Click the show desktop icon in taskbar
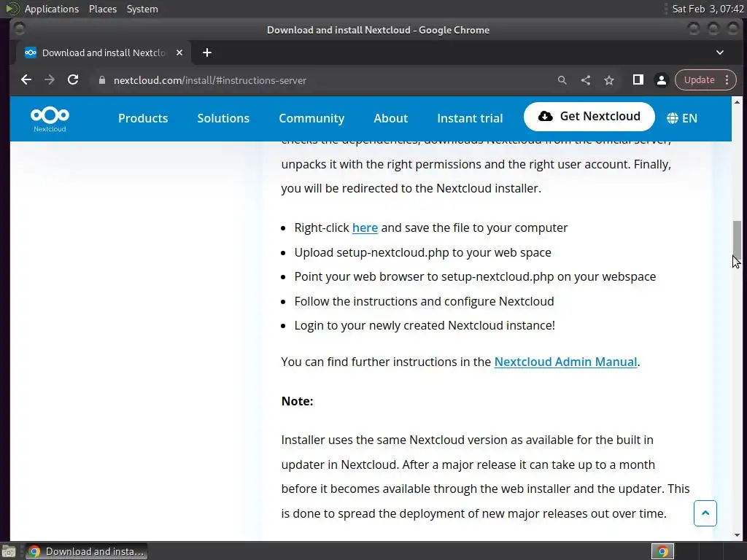747x560 pixels. (9, 551)
